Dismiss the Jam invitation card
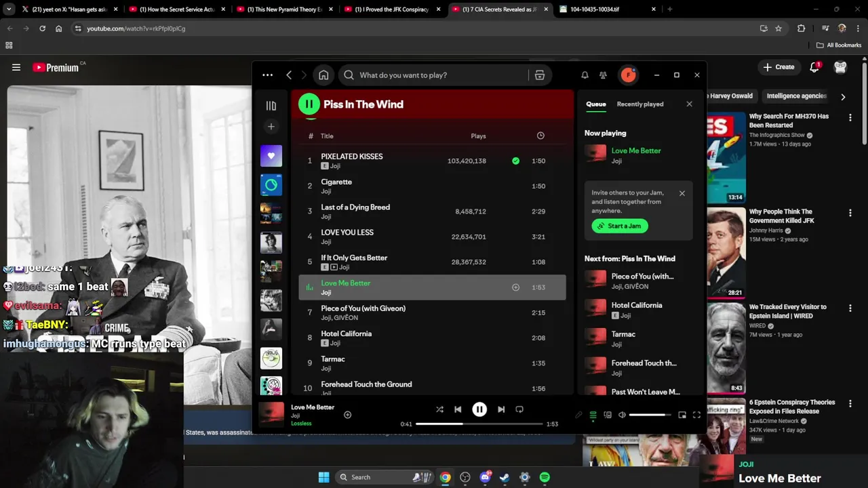 [x=682, y=193]
